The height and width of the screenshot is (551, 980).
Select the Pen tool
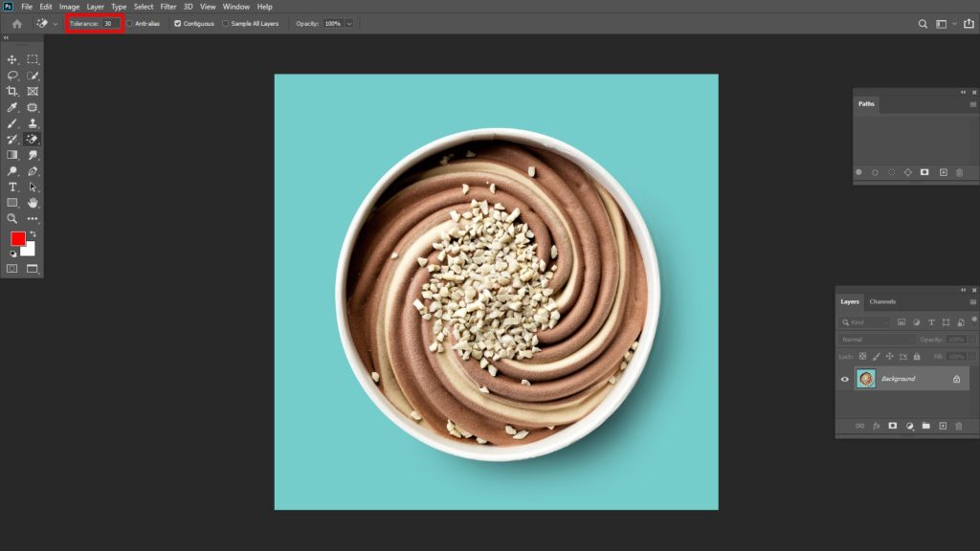[x=33, y=171]
